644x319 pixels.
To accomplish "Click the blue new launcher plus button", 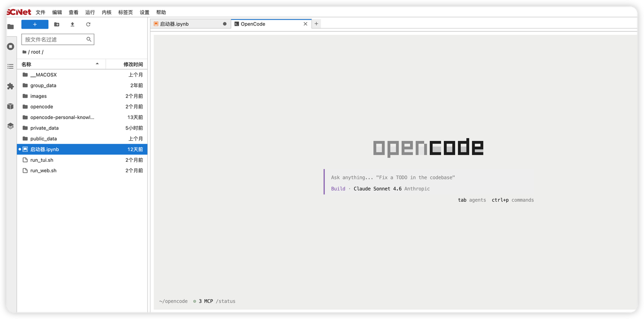I will [x=35, y=24].
